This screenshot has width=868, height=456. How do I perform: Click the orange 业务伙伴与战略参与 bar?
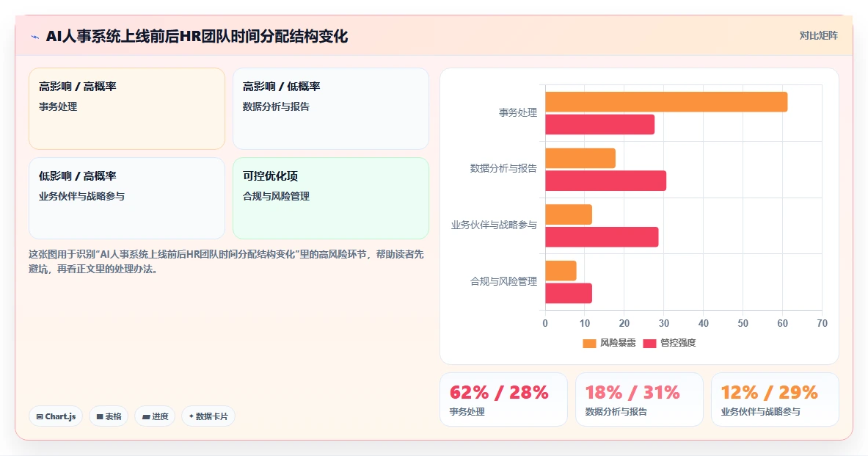click(569, 214)
